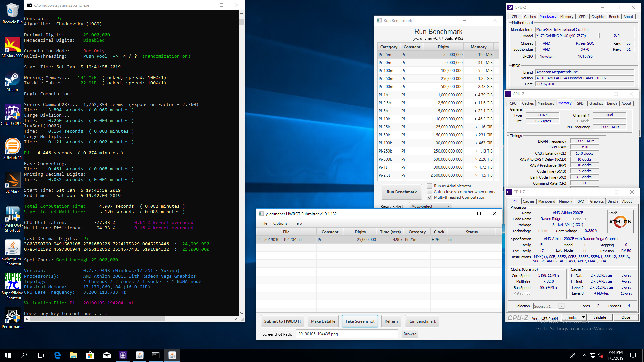Click the People icon in tray
This screenshot has height=362, width=644.
(x=572, y=355)
